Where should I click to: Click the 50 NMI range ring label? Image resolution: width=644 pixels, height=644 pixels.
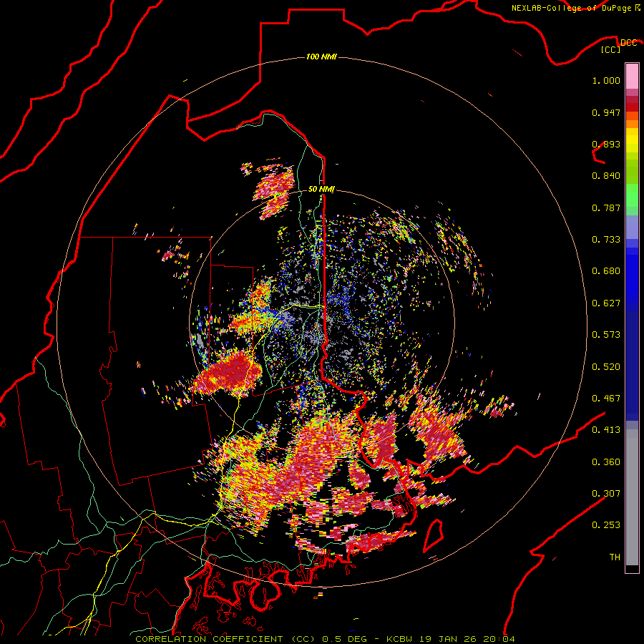(x=321, y=189)
